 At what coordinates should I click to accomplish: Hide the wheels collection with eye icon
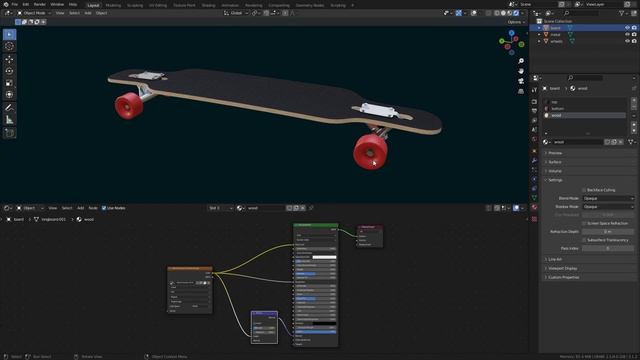[x=627, y=41]
